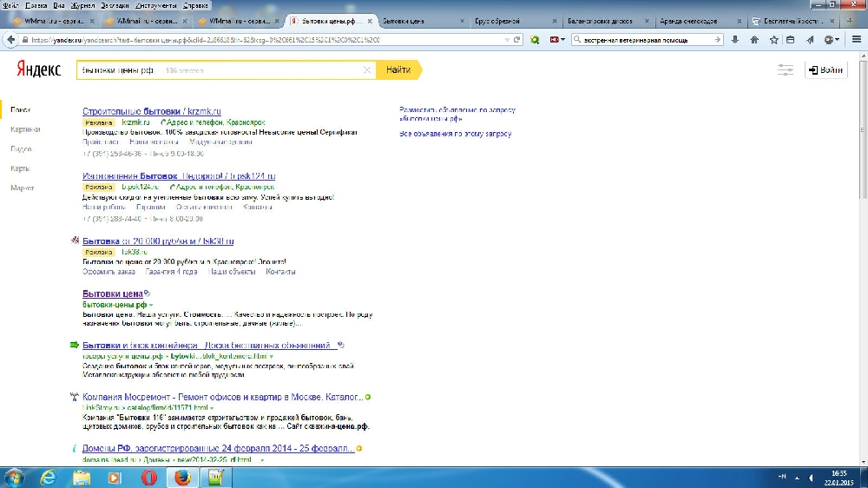Open the Бытовки цена result link
The width and height of the screenshot is (868, 488).
pos(112,293)
